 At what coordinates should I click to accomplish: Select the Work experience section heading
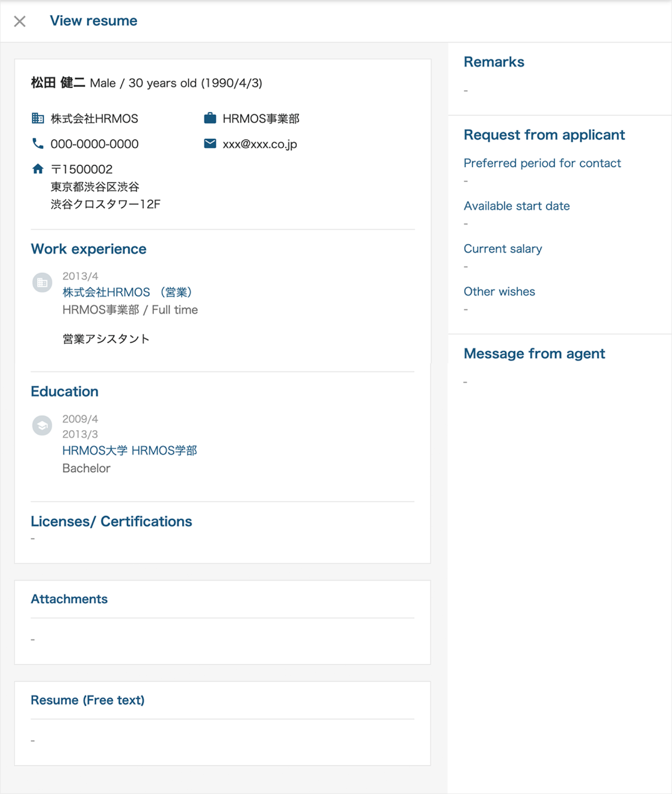(89, 249)
